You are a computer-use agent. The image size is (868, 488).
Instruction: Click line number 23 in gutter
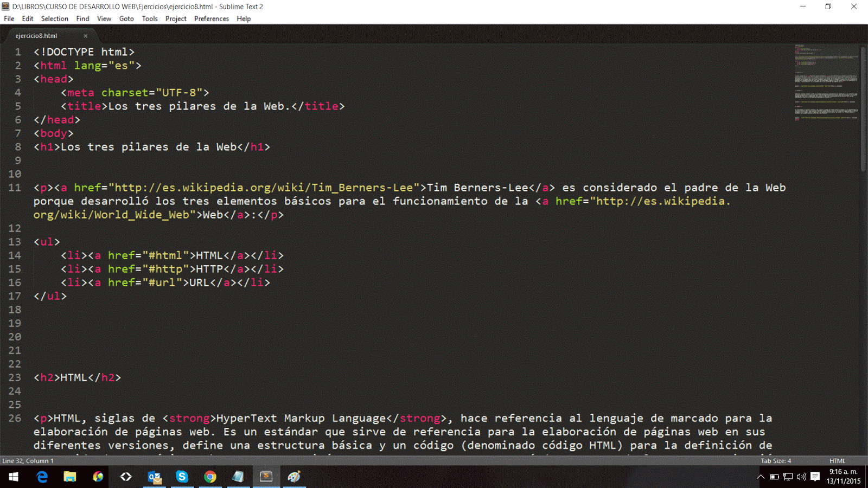pos(15,377)
